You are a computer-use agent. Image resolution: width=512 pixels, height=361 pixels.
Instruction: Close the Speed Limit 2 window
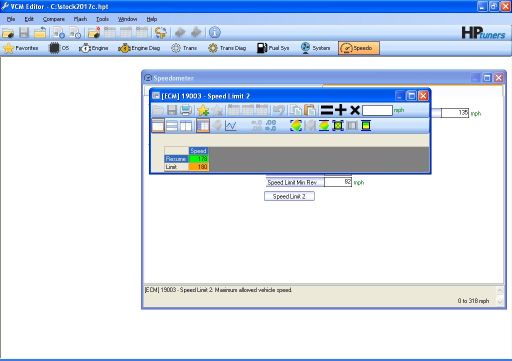coord(423,96)
